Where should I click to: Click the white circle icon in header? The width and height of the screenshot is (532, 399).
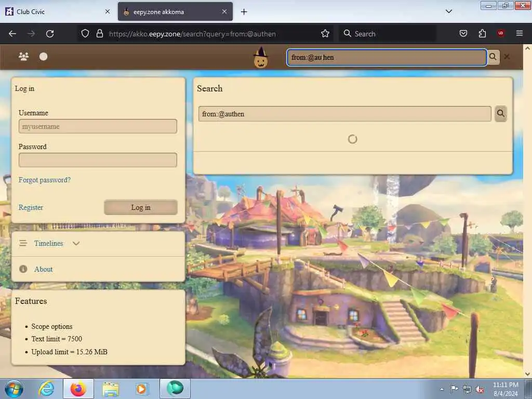[x=44, y=57]
